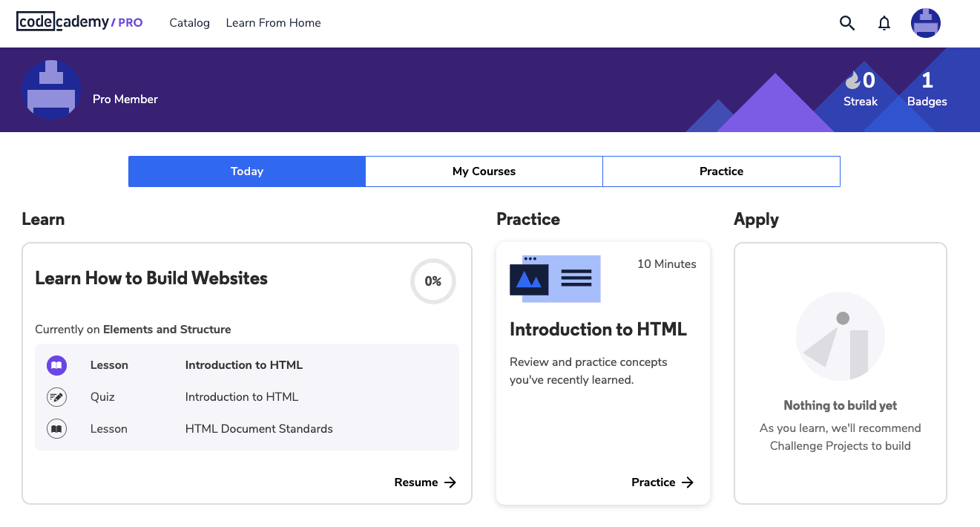This screenshot has width=980, height=527.
Task: Click the Learn section heading
Action: click(x=43, y=220)
